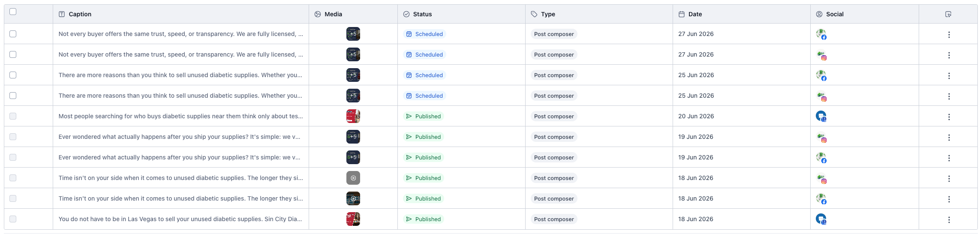Open caption of Instagram 'Ever wondered what actually happens' post
The image size is (980, 234).
(180, 137)
